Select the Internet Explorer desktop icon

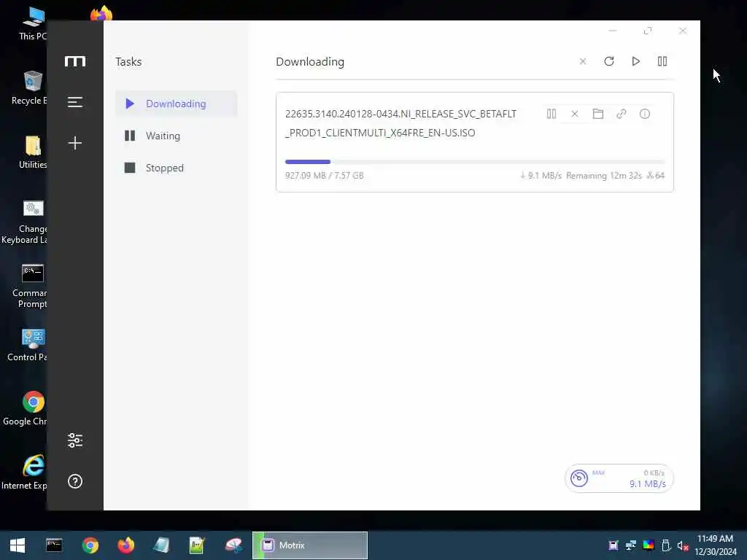tap(32, 472)
